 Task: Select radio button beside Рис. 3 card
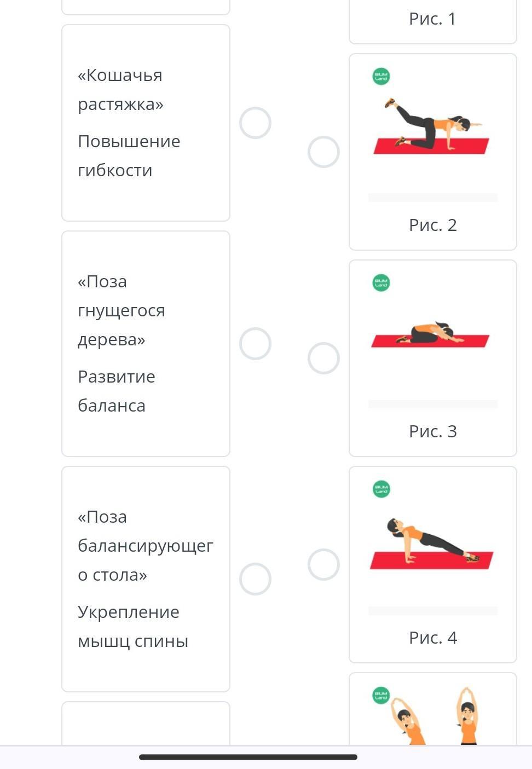tap(323, 358)
